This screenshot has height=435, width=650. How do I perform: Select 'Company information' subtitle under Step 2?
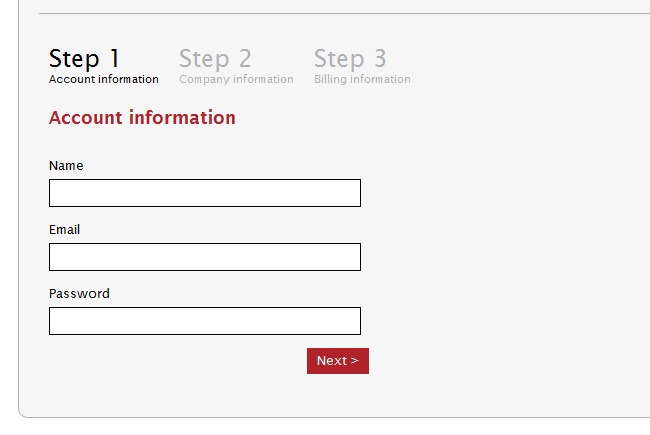(x=236, y=80)
